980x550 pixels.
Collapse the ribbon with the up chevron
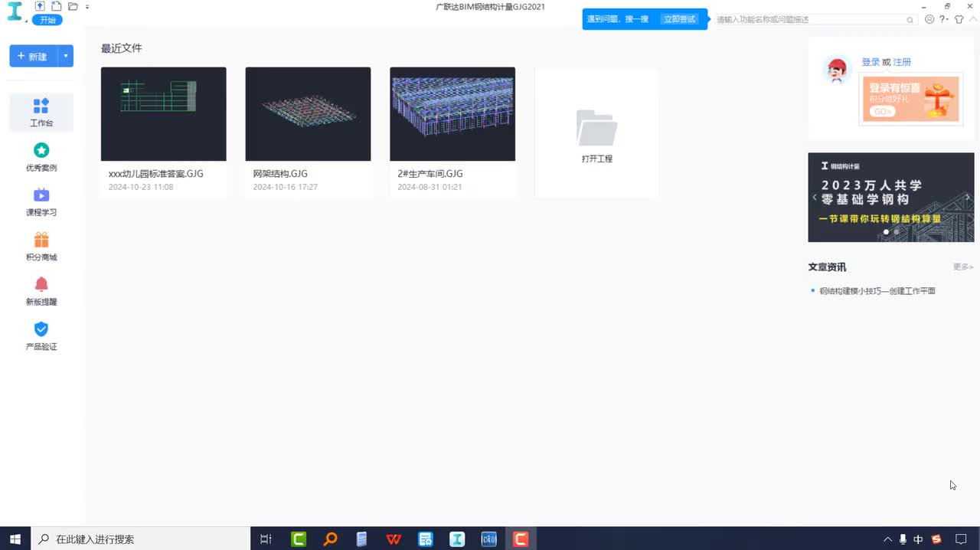click(x=972, y=19)
